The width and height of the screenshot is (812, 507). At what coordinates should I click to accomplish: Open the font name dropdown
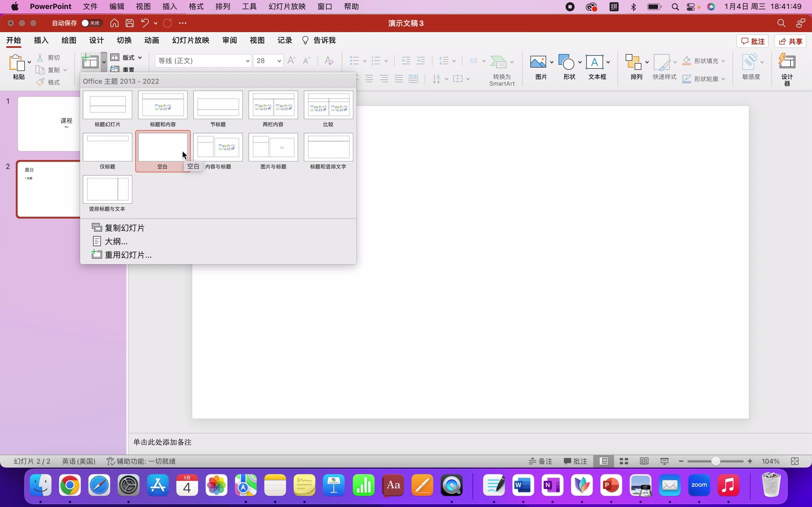(x=247, y=61)
